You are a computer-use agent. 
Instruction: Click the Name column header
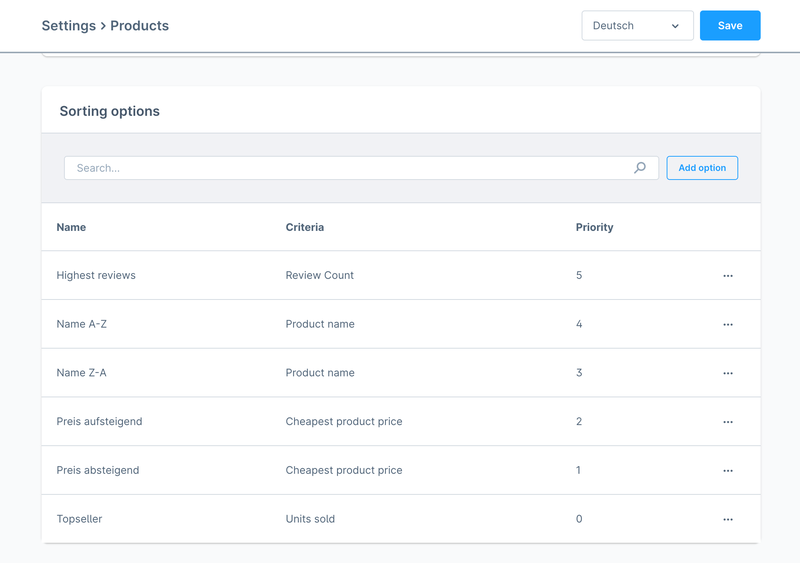coord(71,227)
